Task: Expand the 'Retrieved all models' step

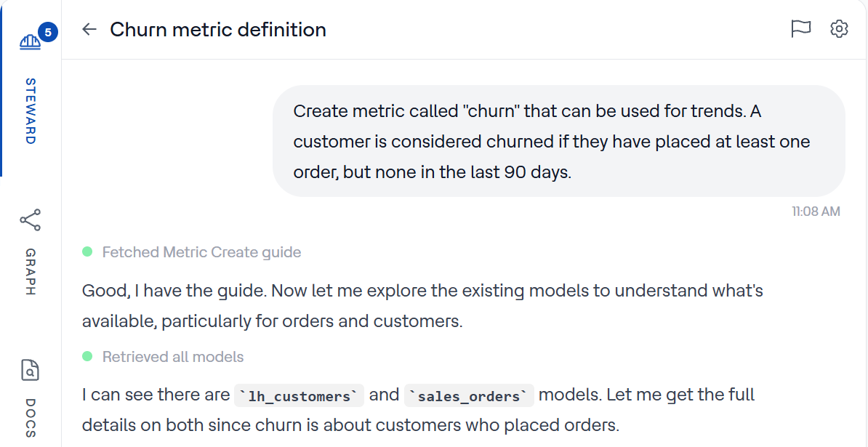Action: pyautogui.click(x=173, y=357)
